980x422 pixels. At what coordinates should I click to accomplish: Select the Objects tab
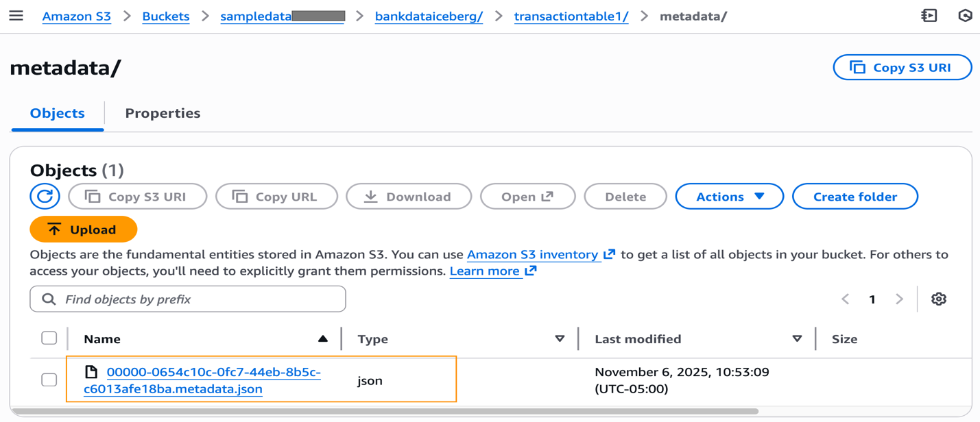[x=56, y=113]
